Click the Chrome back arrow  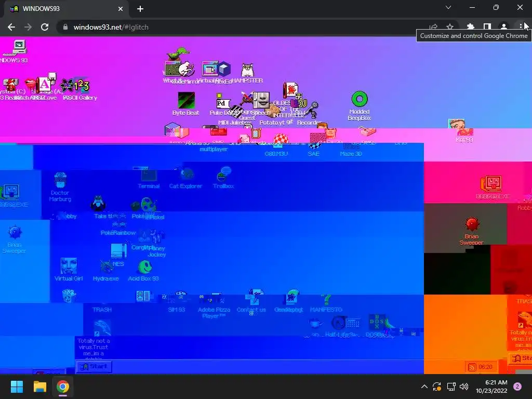(11, 27)
